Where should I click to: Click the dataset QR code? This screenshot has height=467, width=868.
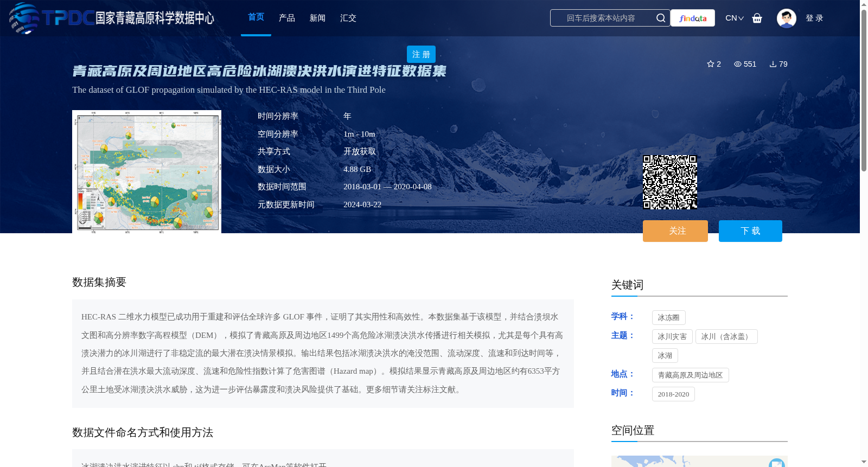[x=670, y=182]
